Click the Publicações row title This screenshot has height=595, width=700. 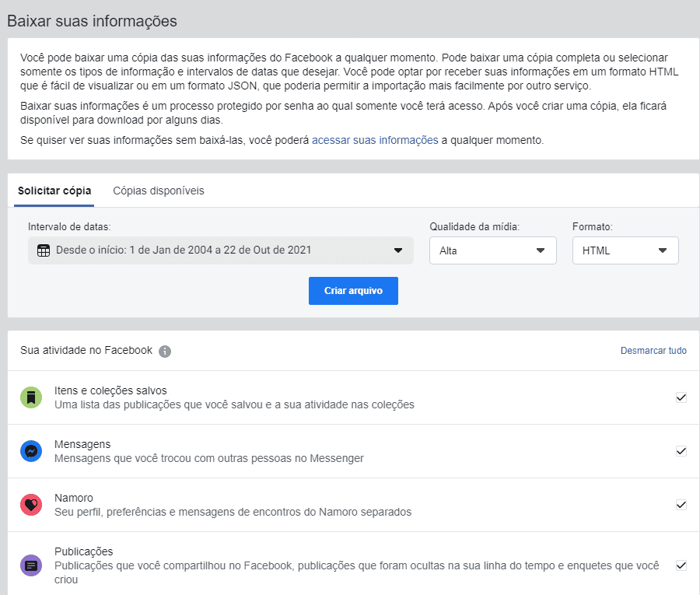[84, 551]
